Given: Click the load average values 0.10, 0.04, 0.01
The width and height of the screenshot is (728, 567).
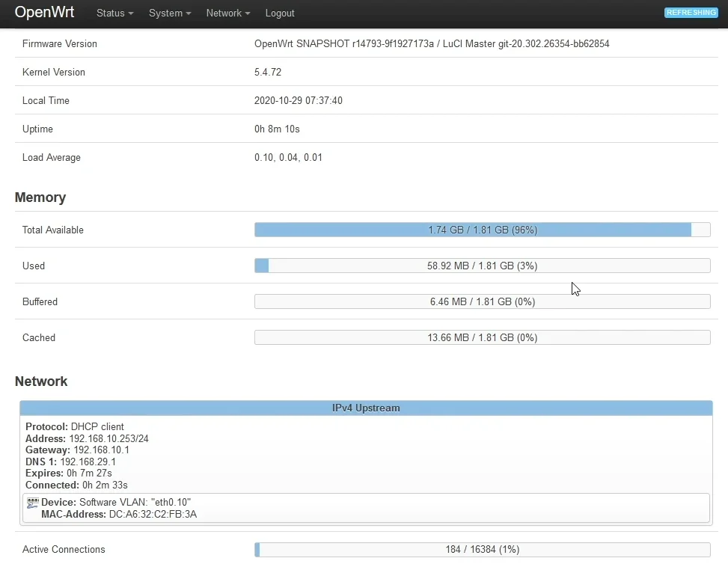Looking at the screenshot, I should (x=288, y=157).
